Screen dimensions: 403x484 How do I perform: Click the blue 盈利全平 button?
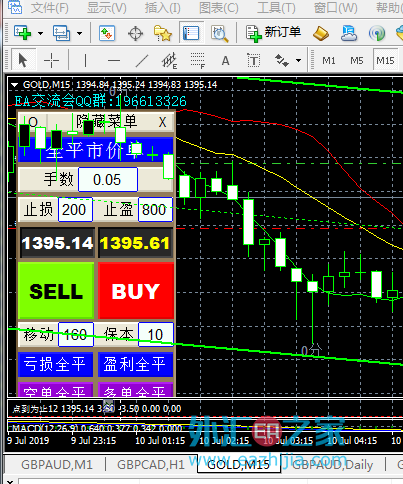(135, 364)
